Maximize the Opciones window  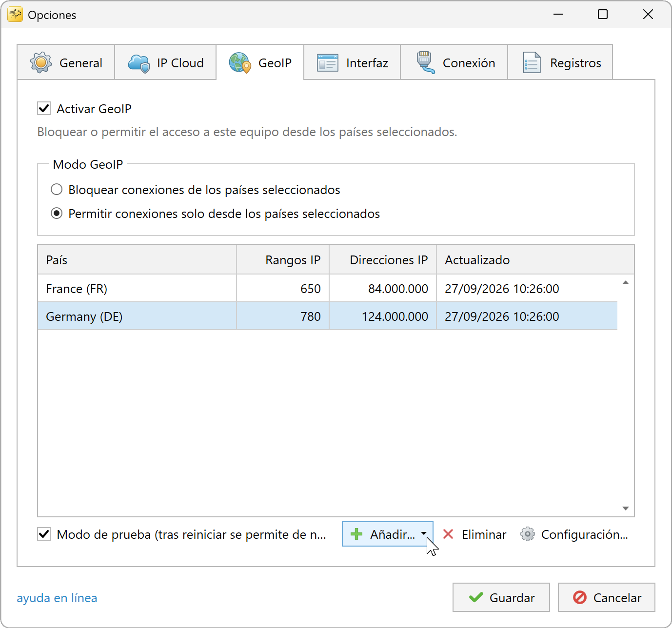tap(603, 15)
